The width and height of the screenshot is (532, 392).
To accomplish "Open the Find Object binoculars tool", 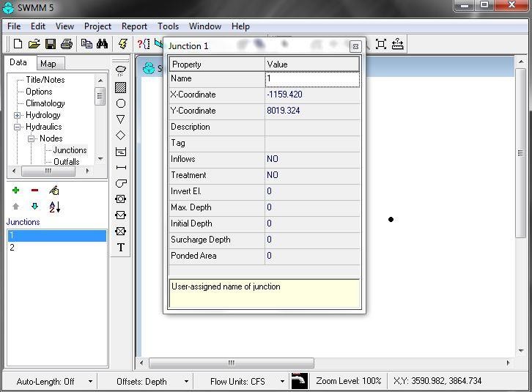I will (103, 44).
